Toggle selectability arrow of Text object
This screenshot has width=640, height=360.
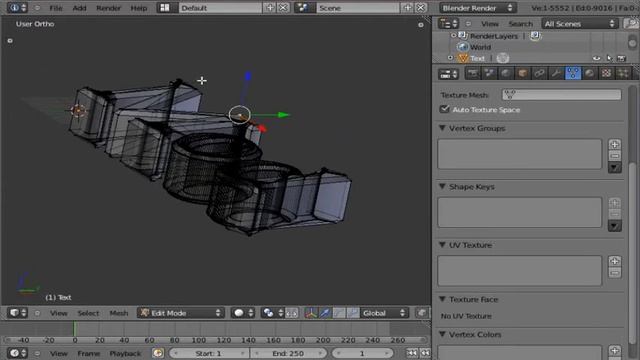click(609, 58)
